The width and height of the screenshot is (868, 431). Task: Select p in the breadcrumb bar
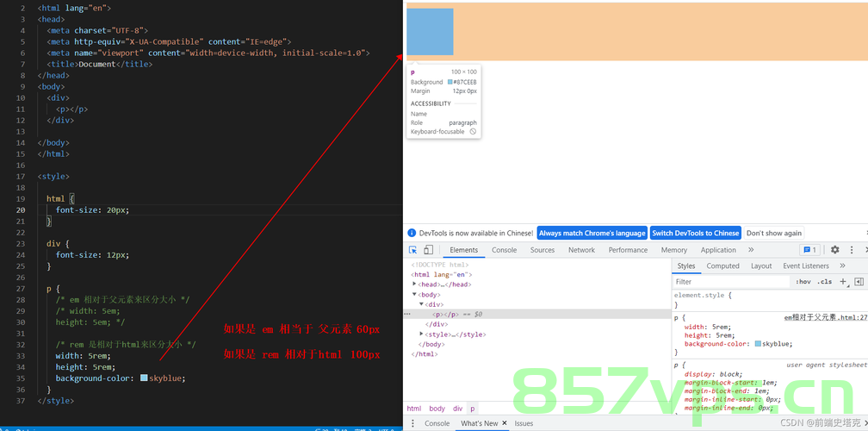(472, 409)
